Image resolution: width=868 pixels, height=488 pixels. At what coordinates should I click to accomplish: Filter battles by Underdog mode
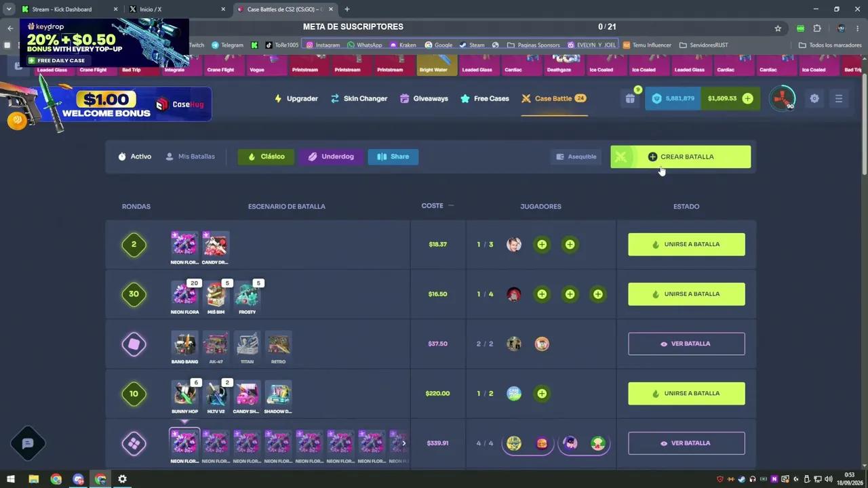click(331, 157)
